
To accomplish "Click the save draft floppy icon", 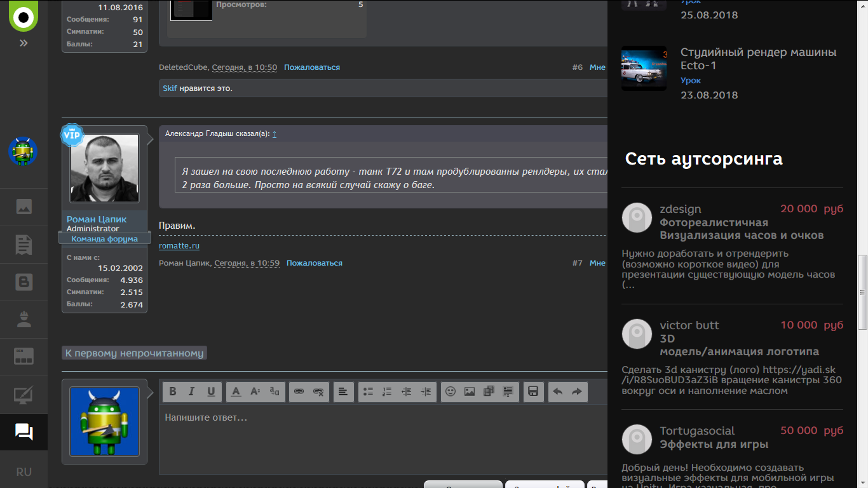I will (x=533, y=392).
